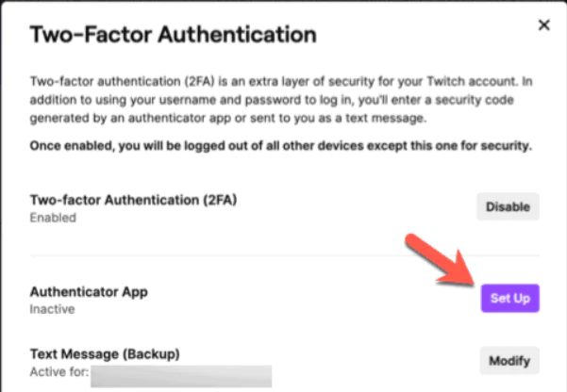Click the divider line above Authenticator App
The height and width of the screenshot is (392, 567).
pos(283,254)
